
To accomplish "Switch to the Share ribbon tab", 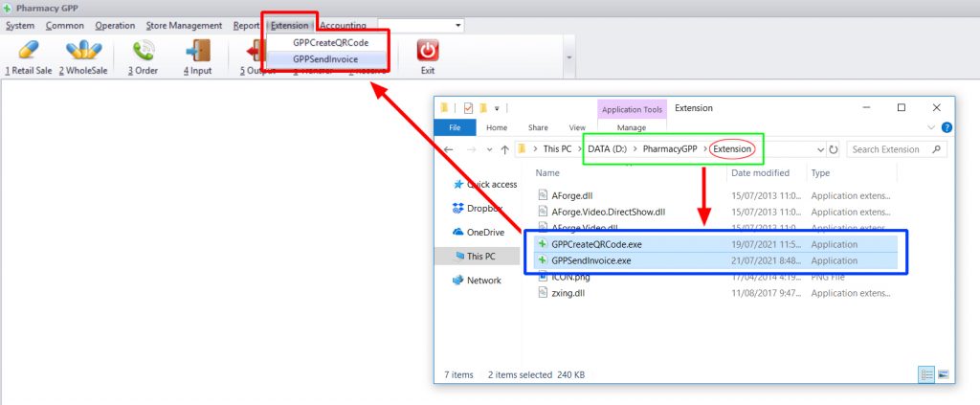I will 538,127.
